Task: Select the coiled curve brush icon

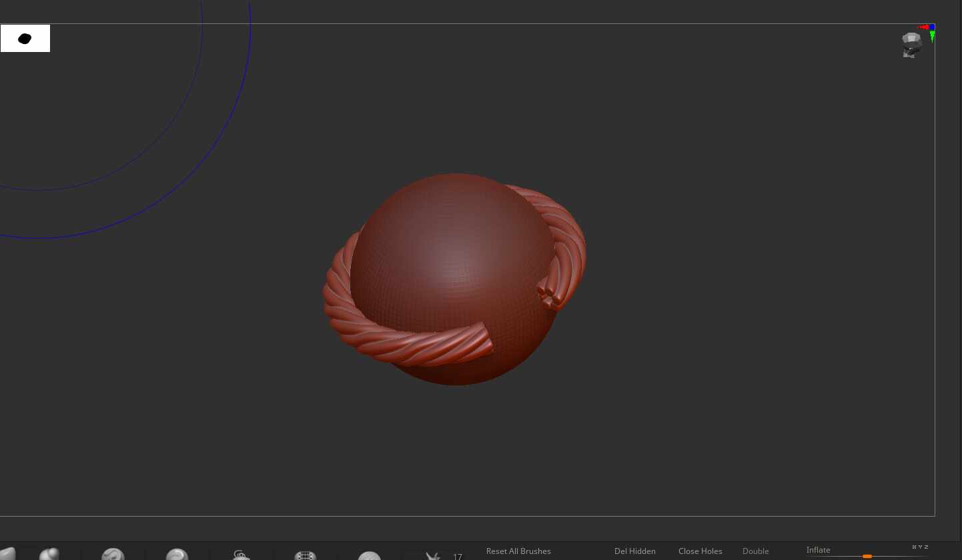Action: pyautogui.click(x=241, y=555)
